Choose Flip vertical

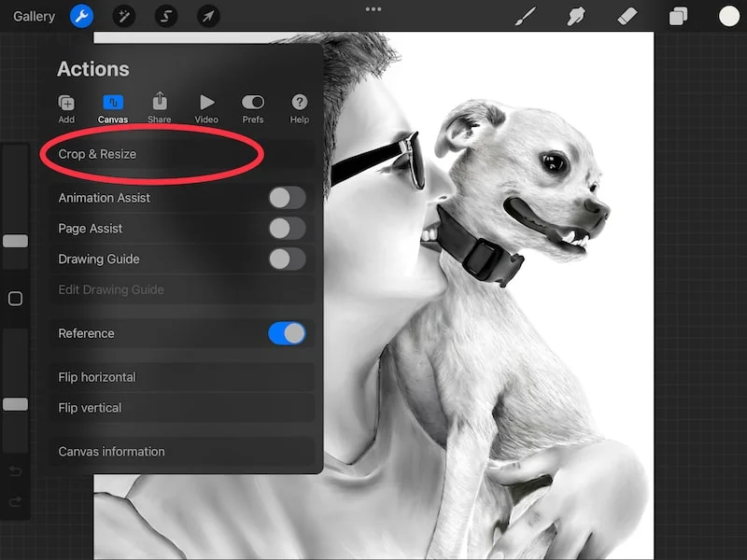(183, 408)
